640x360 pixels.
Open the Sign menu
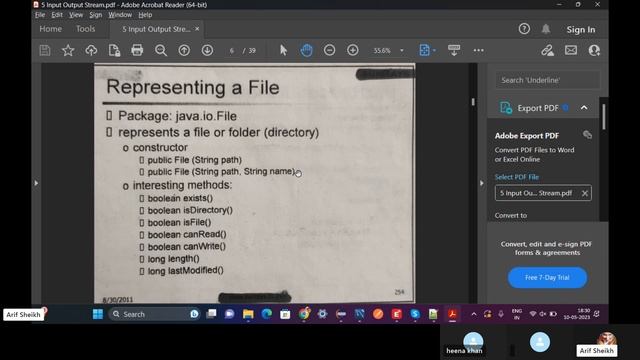coord(96,15)
